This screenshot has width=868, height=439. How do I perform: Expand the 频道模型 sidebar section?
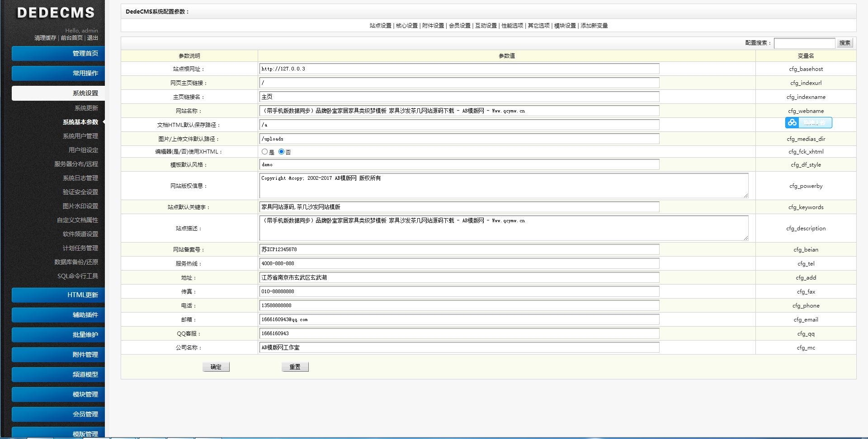[x=58, y=374]
